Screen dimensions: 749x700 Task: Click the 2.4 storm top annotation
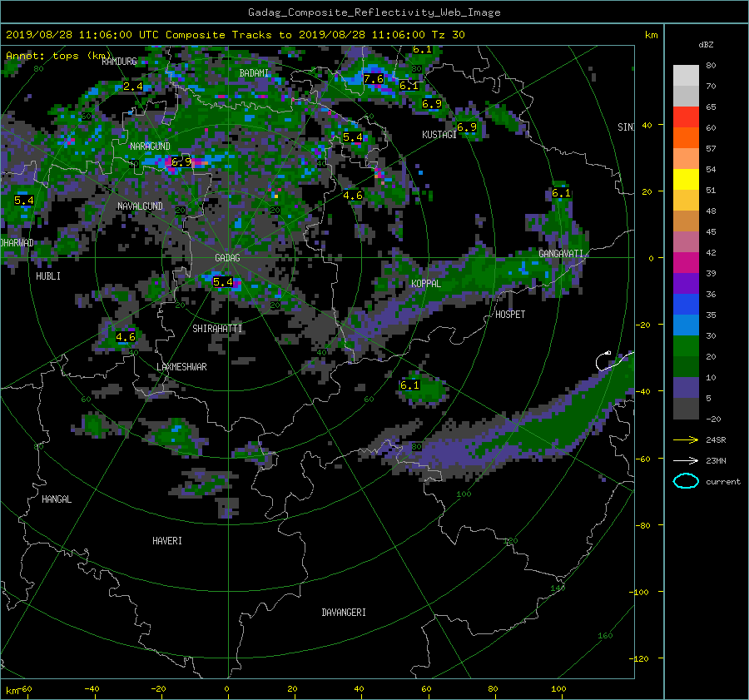[x=133, y=87]
